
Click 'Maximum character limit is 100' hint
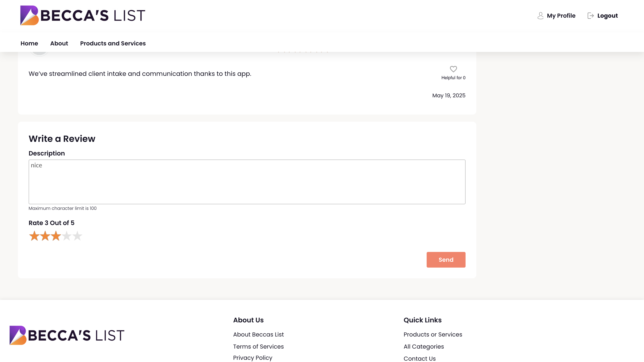pyautogui.click(x=63, y=208)
